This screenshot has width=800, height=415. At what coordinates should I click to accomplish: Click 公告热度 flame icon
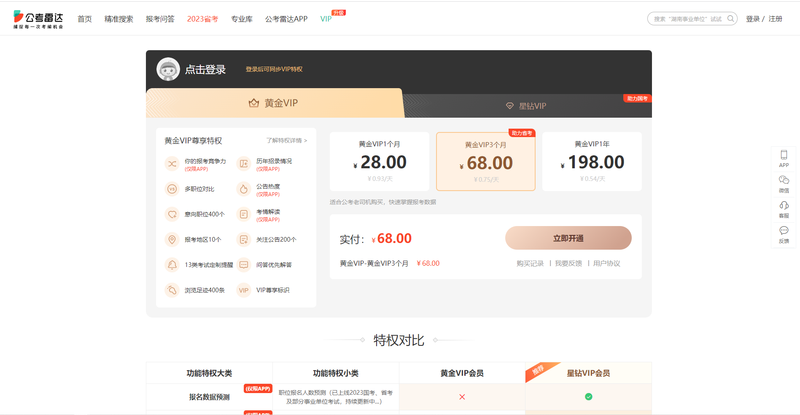pyautogui.click(x=244, y=189)
